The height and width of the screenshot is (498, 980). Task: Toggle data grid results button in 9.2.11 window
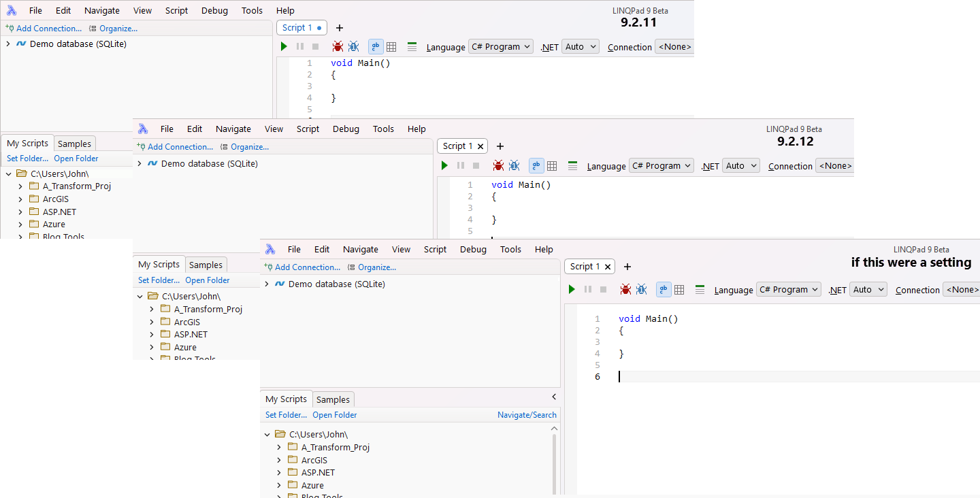391,46
